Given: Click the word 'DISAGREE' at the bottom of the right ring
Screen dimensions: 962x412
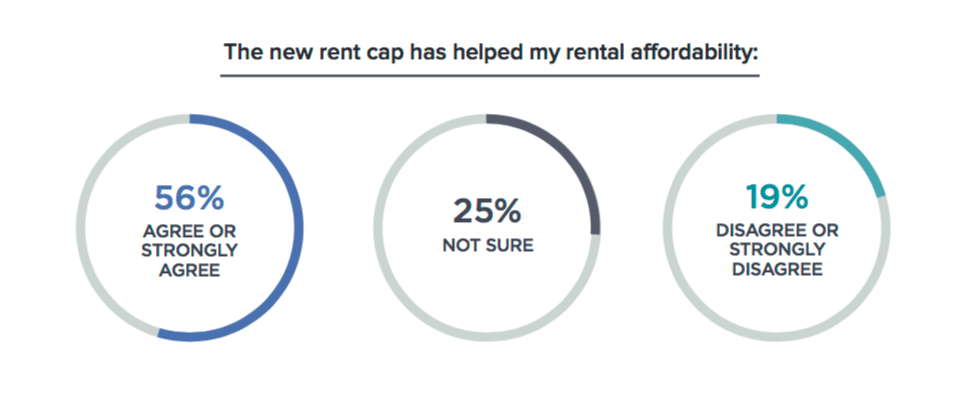Looking at the screenshot, I should point(777,270).
